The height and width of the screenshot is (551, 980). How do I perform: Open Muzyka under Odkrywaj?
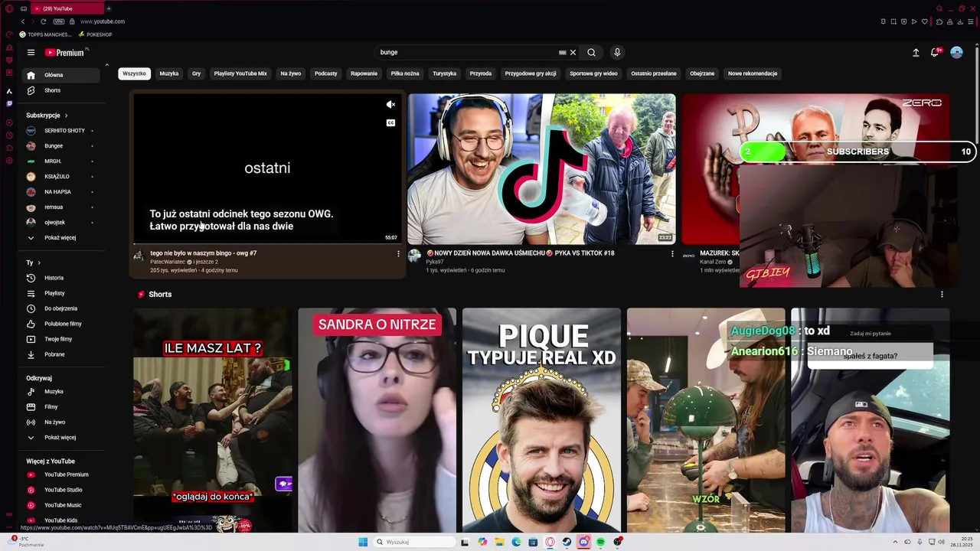(x=60, y=392)
